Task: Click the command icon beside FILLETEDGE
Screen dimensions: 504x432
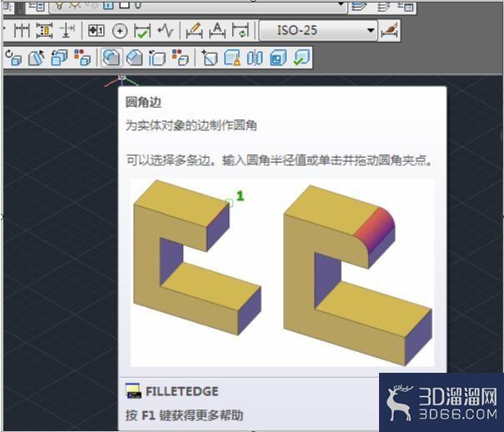Action: (x=133, y=390)
